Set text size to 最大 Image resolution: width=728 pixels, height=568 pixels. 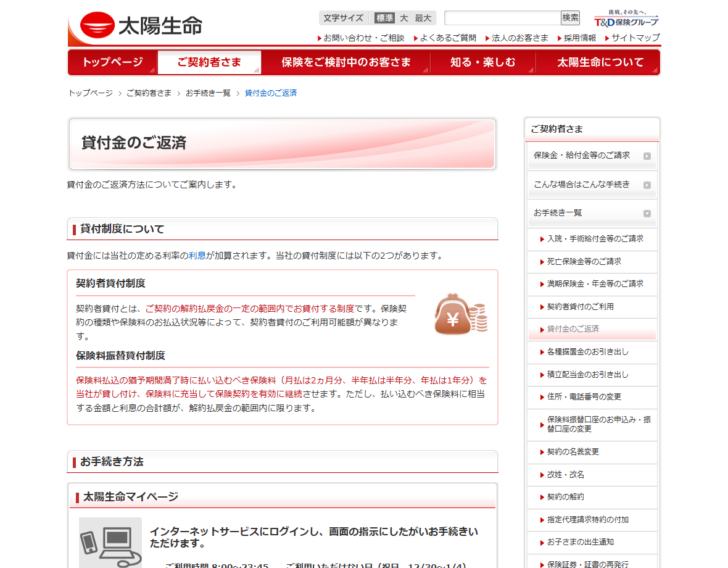[423, 18]
